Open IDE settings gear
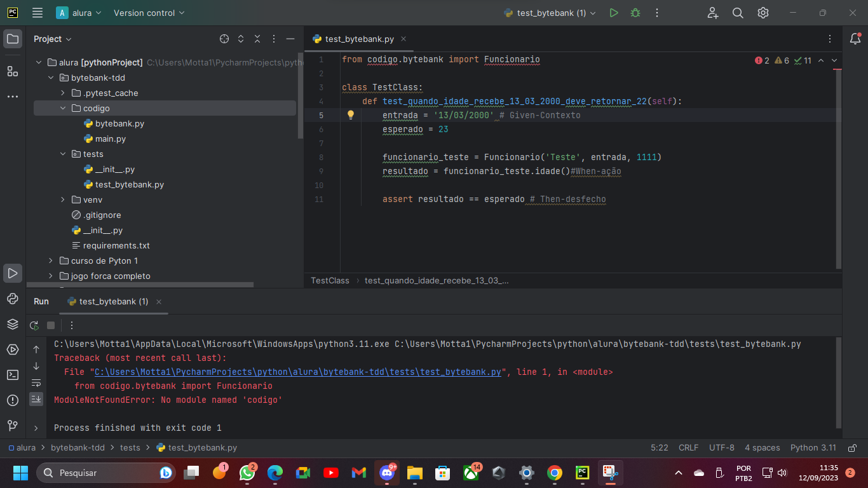 pos(763,13)
